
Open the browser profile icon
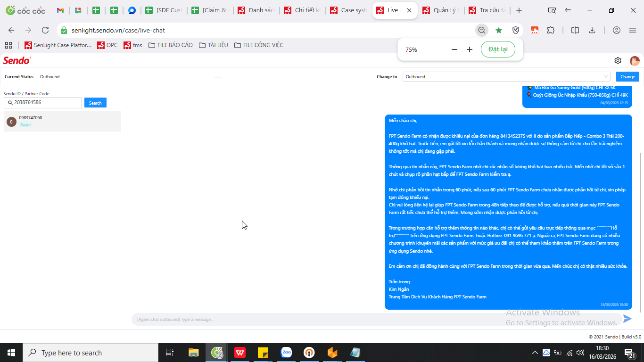click(616, 30)
